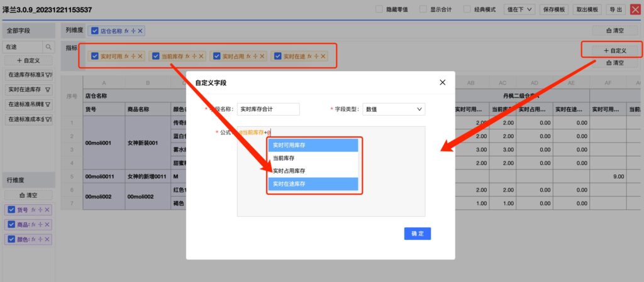Toggle the 经典模式 checkbox
This screenshot has width=644, height=282.
point(467,9)
